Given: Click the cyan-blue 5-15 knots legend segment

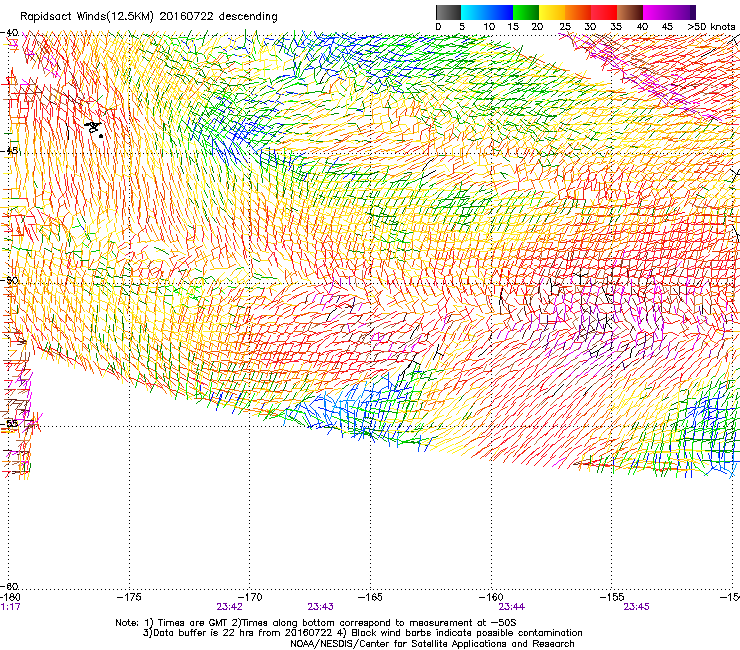Looking at the screenshot, I should pyautogui.click(x=487, y=12).
